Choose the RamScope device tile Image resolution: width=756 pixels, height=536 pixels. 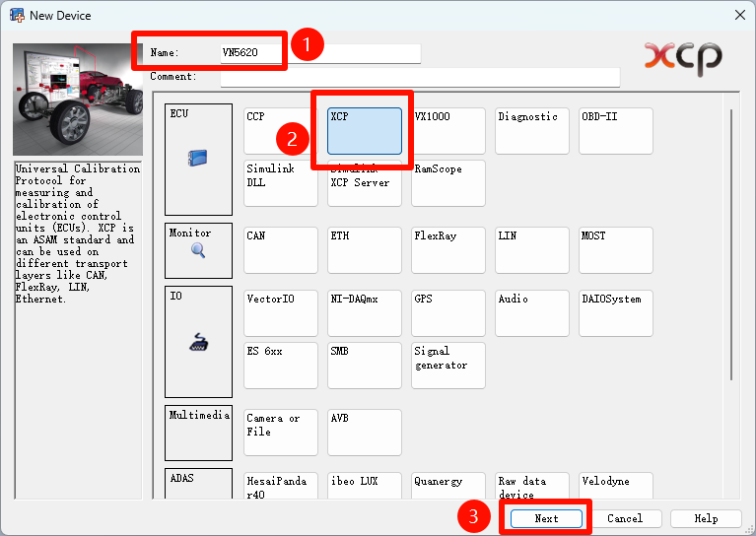click(x=448, y=183)
